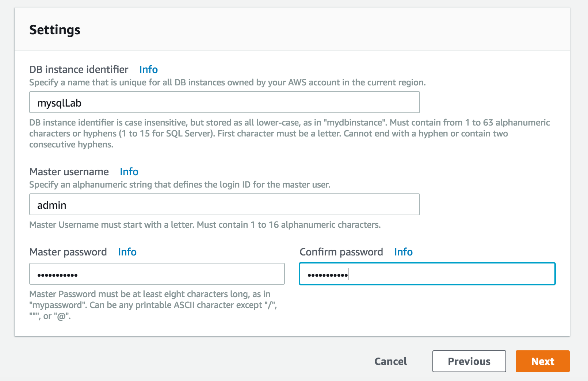This screenshot has width=588, height=381.
Task: Select the DB instance identifier field
Action: click(224, 103)
